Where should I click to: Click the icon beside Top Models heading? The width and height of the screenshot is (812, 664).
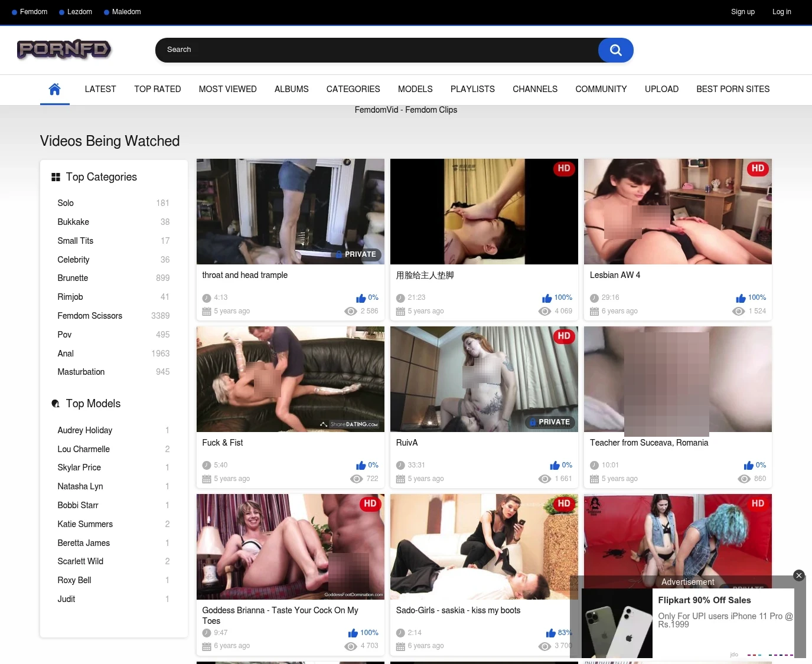point(56,404)
